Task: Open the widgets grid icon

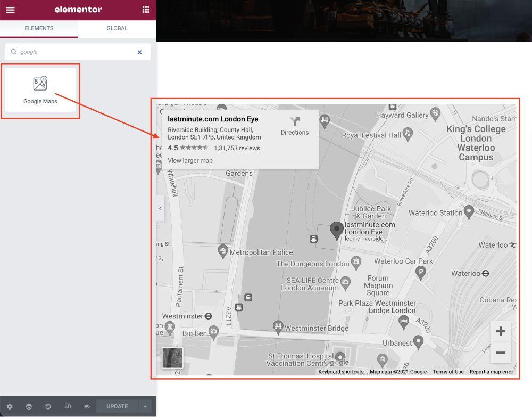Action: pos(146,10)
